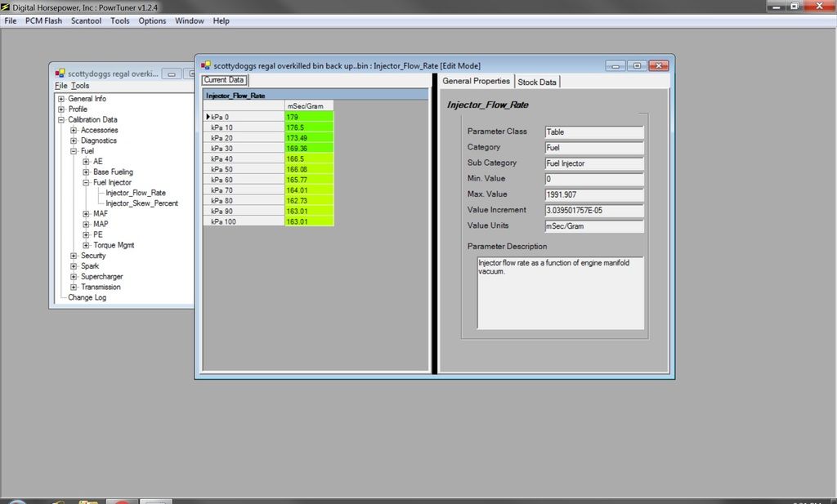The image size is (837, 504).
Task: Click the PowrTuner app icon in title bar
Action: (x=6, y=7)
